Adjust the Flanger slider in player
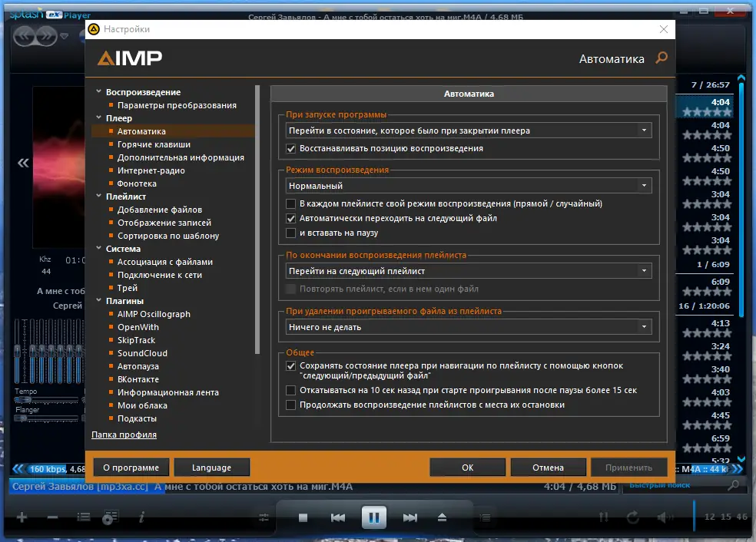This screenshot has width=756, height=542. tap(46, 418)
